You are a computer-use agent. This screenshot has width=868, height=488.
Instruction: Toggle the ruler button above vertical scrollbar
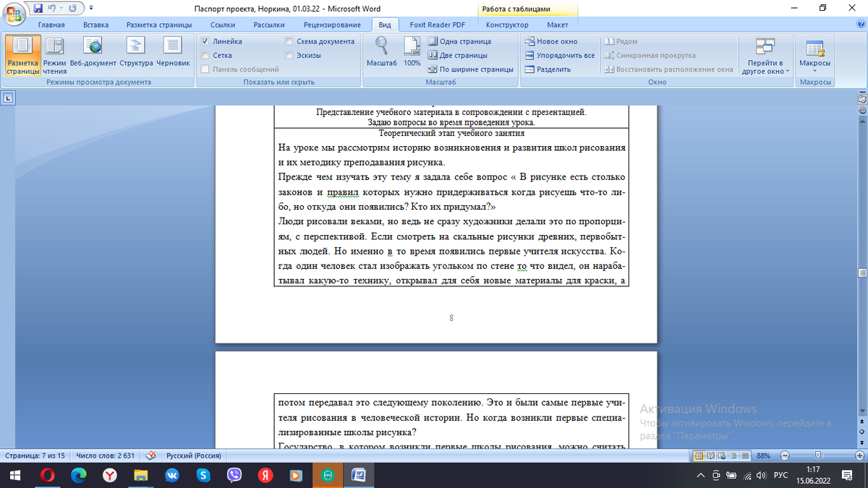[x=861, y=98]
